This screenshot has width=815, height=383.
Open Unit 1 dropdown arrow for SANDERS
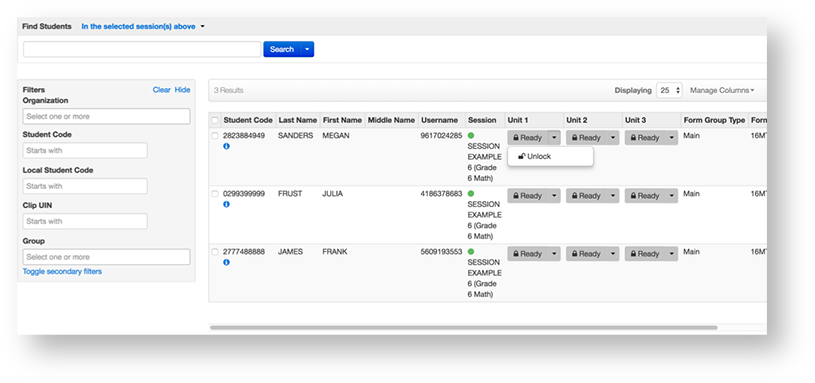(x=554, y=138)
